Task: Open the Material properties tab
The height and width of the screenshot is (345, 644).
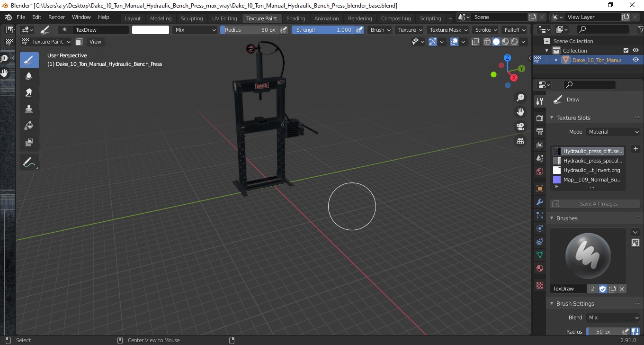Action: tap(539, 268)
